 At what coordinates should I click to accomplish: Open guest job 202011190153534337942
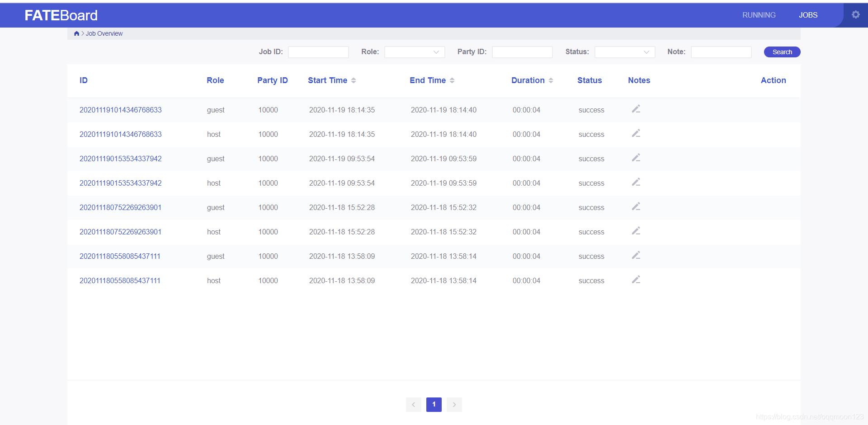point(121,159)
